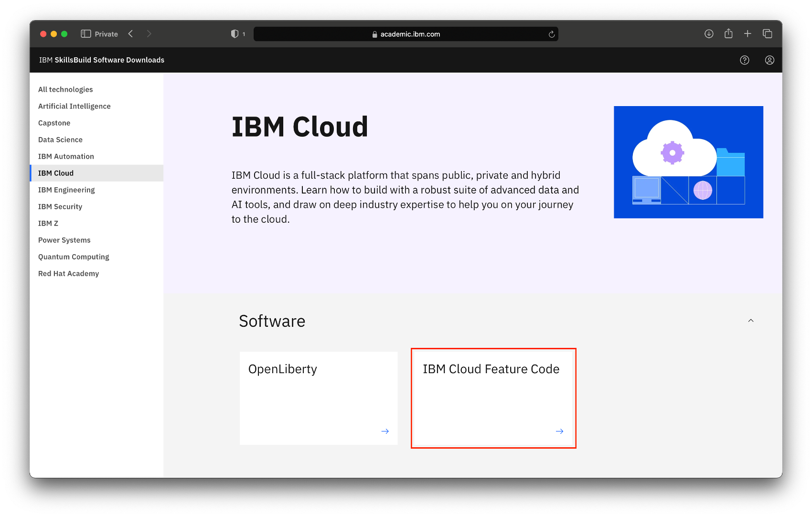The height and width of the screenshot is (517, 812).
Task: Open the user profile icon
Action: (769, 60)
